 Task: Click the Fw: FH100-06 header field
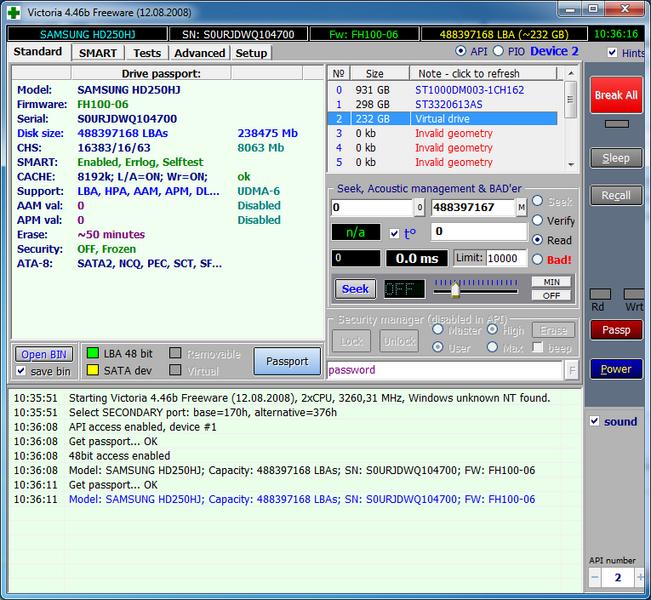pos(364,34)
